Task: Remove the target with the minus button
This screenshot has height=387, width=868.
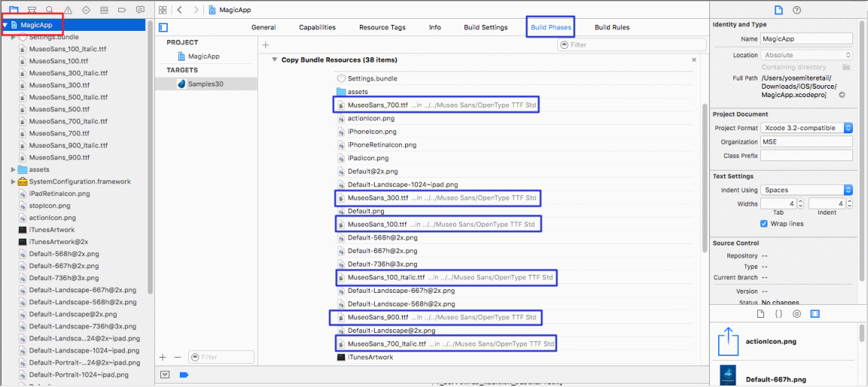Action: point(178,357)
